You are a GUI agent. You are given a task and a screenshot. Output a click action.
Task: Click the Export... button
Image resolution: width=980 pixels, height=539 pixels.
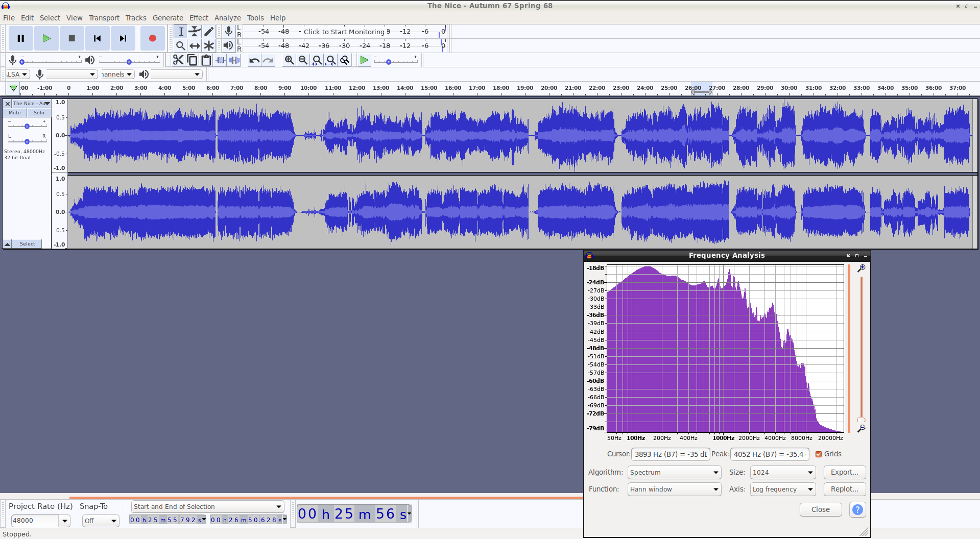[845, 472]
